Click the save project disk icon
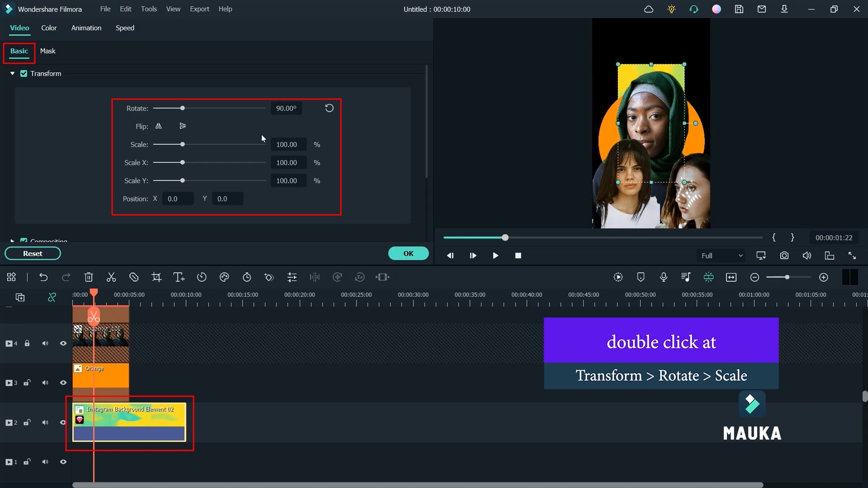The height and width of the screenshot is (488, 868). coord(739,9)
